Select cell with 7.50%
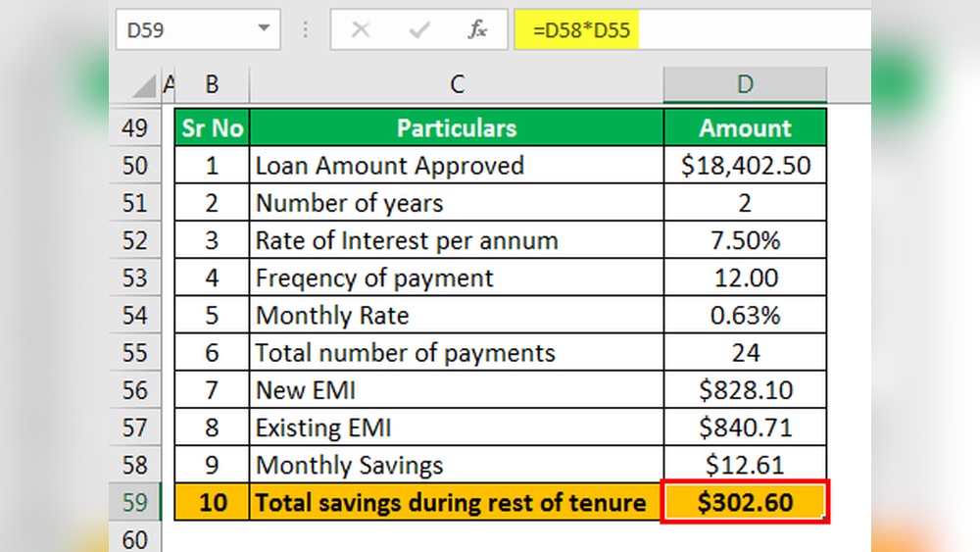 745,240
